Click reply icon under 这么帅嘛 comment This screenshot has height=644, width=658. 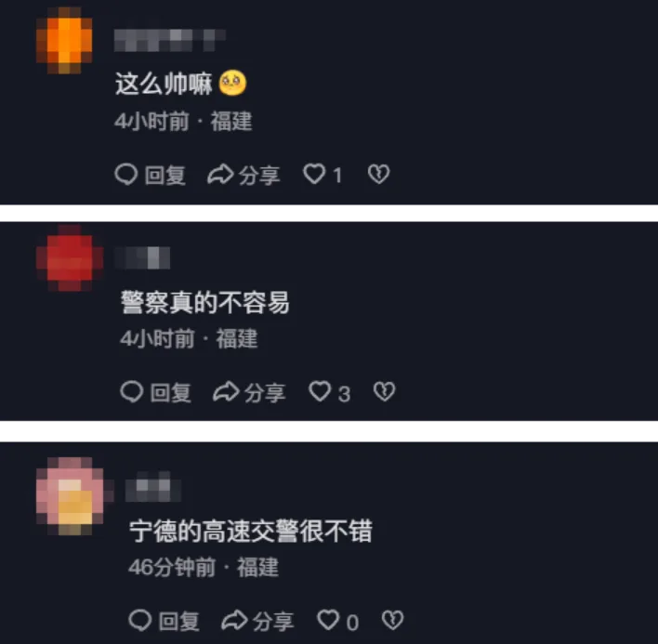[x=125, y=174]
